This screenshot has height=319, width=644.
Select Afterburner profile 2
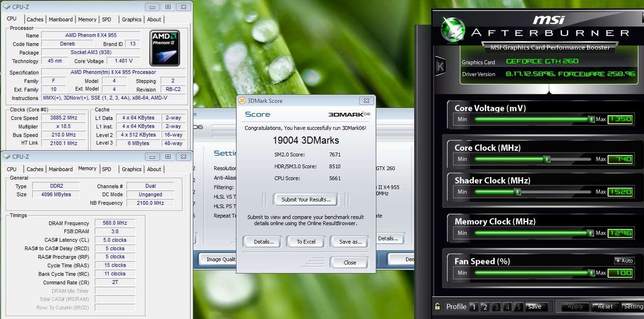click(x=485, y=307)
